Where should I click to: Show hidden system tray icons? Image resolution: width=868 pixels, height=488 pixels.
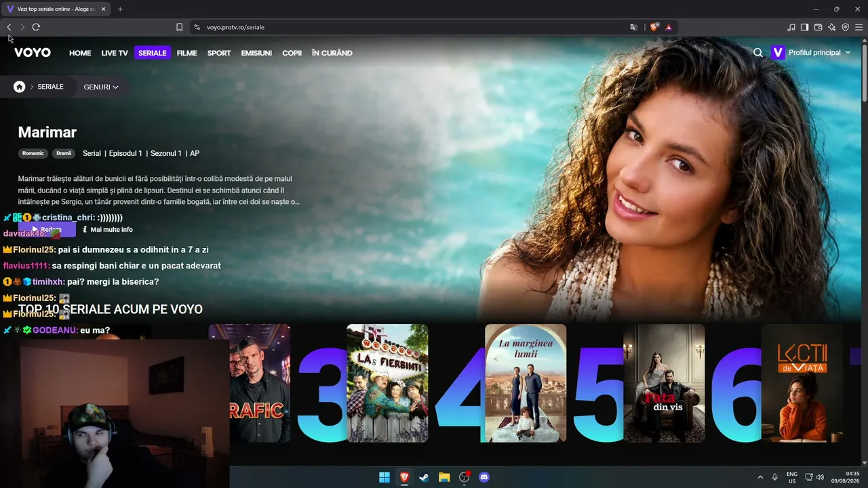coord(760,477)
